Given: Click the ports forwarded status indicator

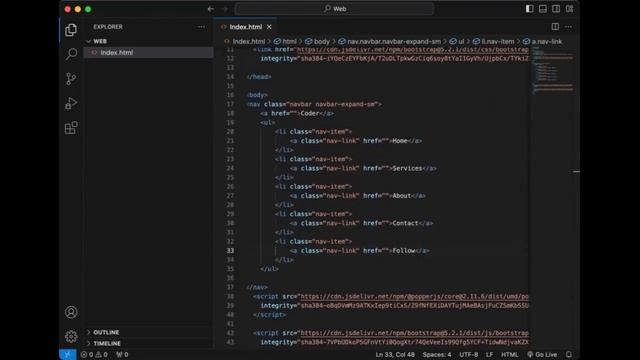Looking at the screenshot, I should pos(122,355).
